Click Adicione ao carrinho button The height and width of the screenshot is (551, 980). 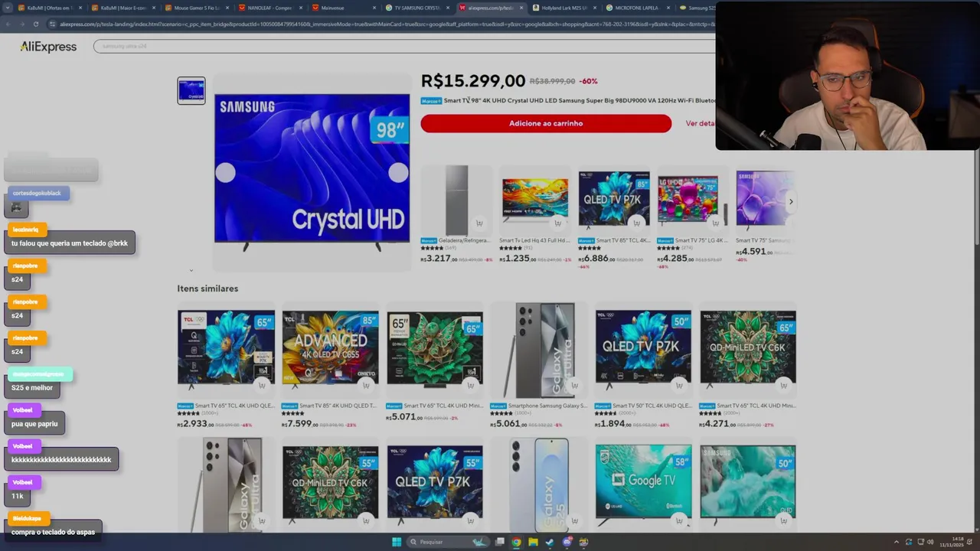pos(546,123)
